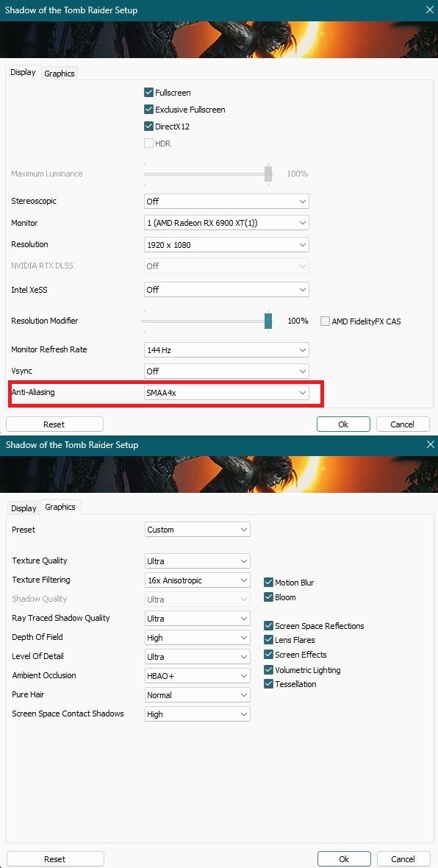Toggle the Bloom checkbox

269,597
